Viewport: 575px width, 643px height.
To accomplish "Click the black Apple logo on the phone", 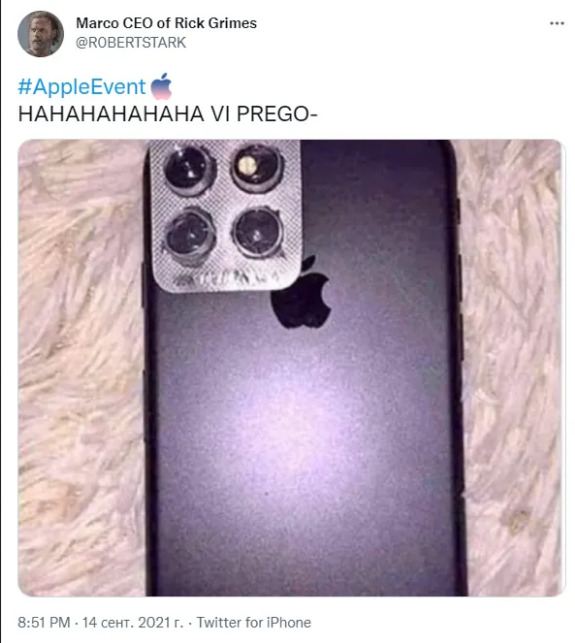I will [302, 292].
